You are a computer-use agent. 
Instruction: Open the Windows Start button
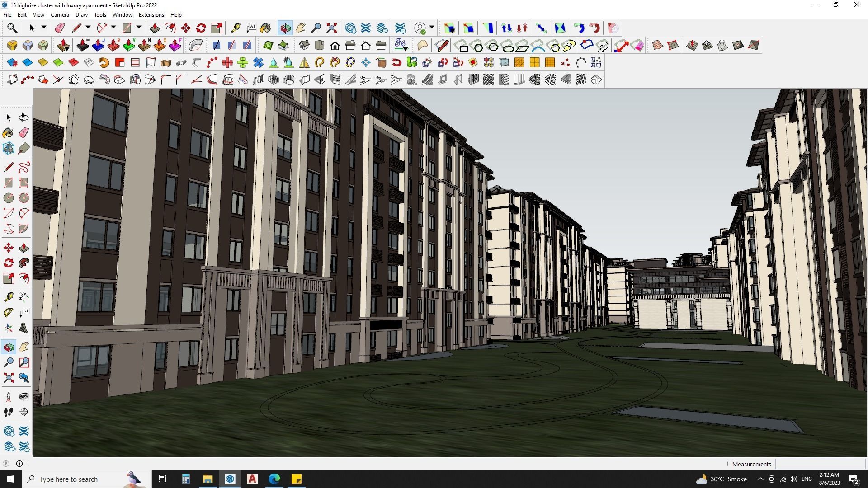11,479
